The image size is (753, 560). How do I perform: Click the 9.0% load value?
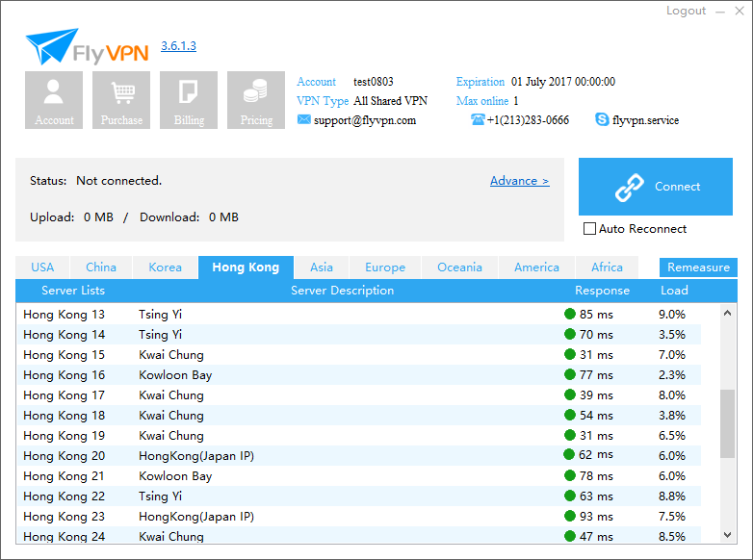[x=672, y=315]
